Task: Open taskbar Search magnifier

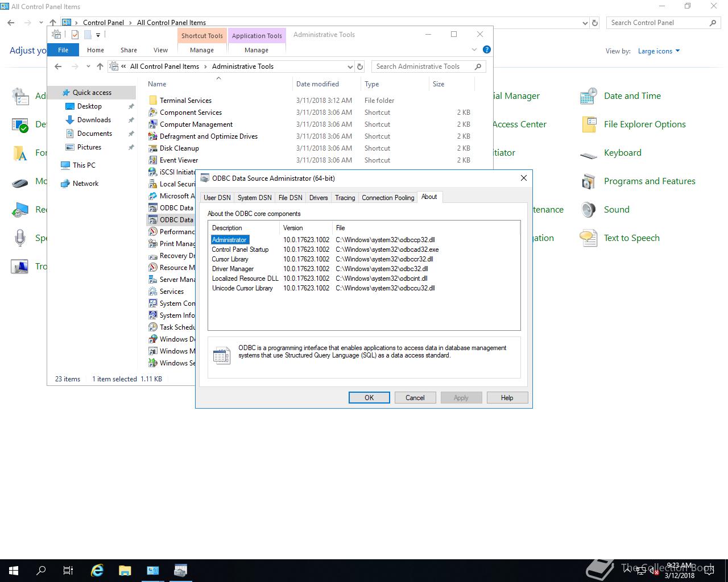Action: (x=41, y=571)
